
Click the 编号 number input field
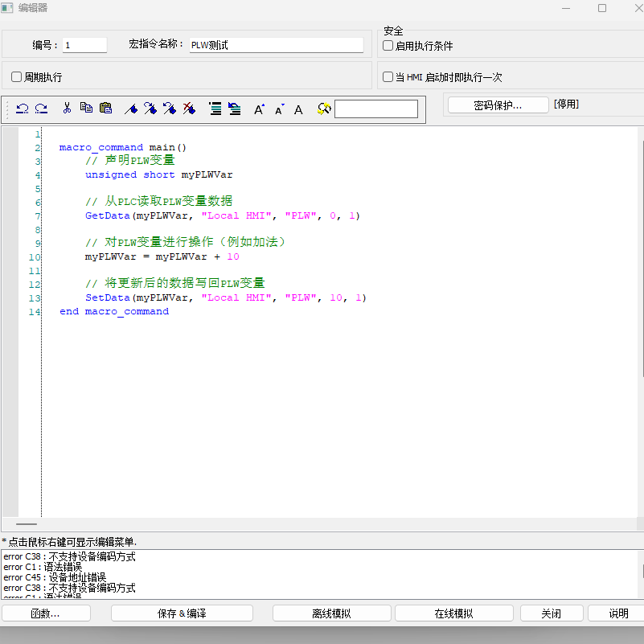coord(84,45)
